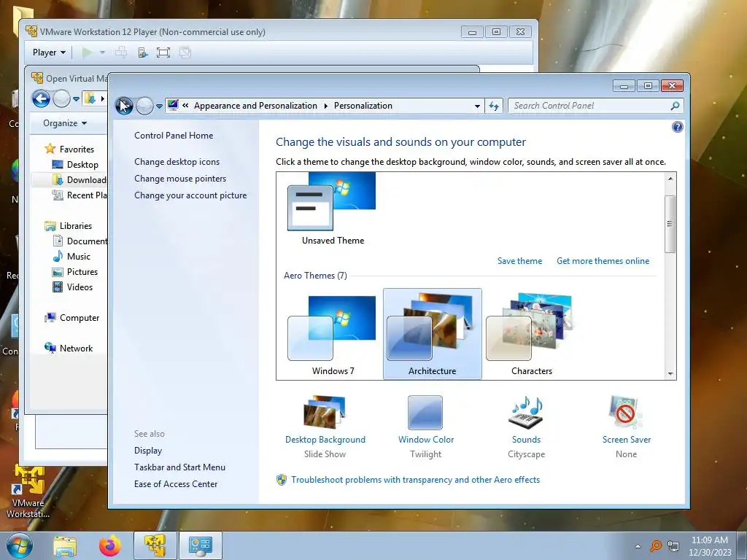The width and height of the screenshot is (747, 560).
Task: Select the Characters theme
Action: coord(531,334)
